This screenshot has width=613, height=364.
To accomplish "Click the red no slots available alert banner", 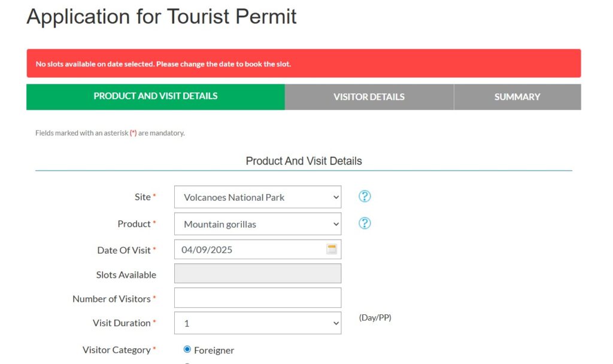I will 304,62.
